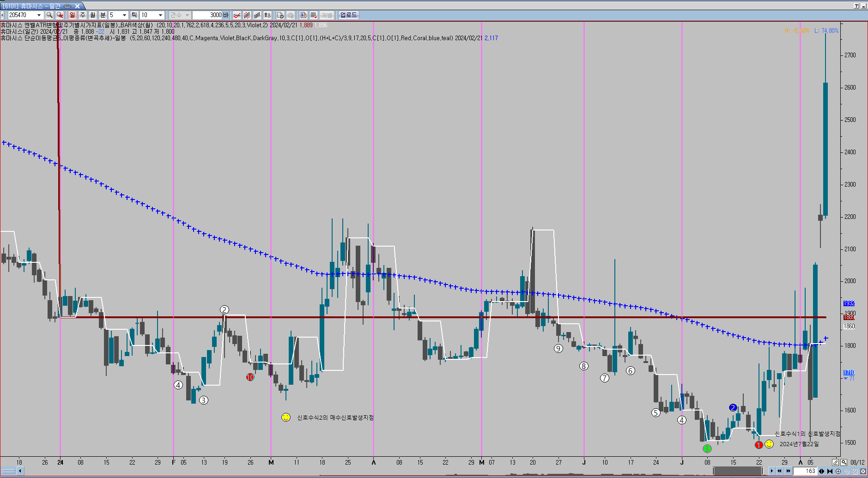The height and width of the screenshot is (478, 868).
Task: Click the line chart style icon
Action: [237, 15]
